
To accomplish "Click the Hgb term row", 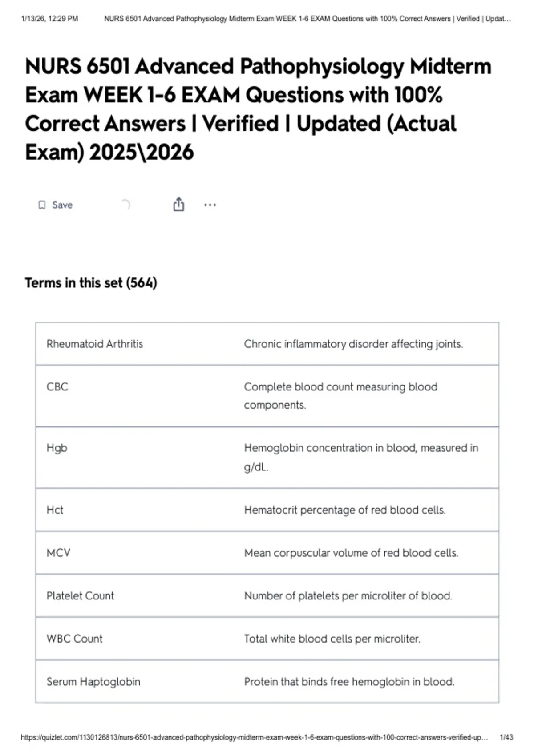I will (267, 457).
